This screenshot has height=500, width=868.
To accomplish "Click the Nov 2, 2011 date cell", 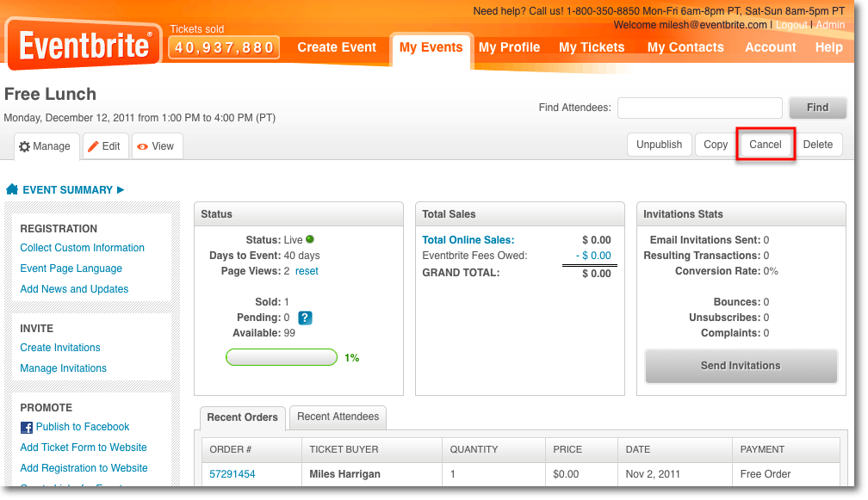I will coord(653,474).
